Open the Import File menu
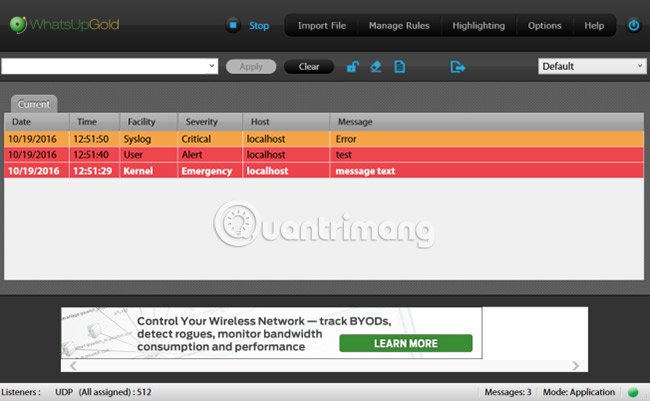The width and height of the screenshot is (650, 401). (322, 26)
